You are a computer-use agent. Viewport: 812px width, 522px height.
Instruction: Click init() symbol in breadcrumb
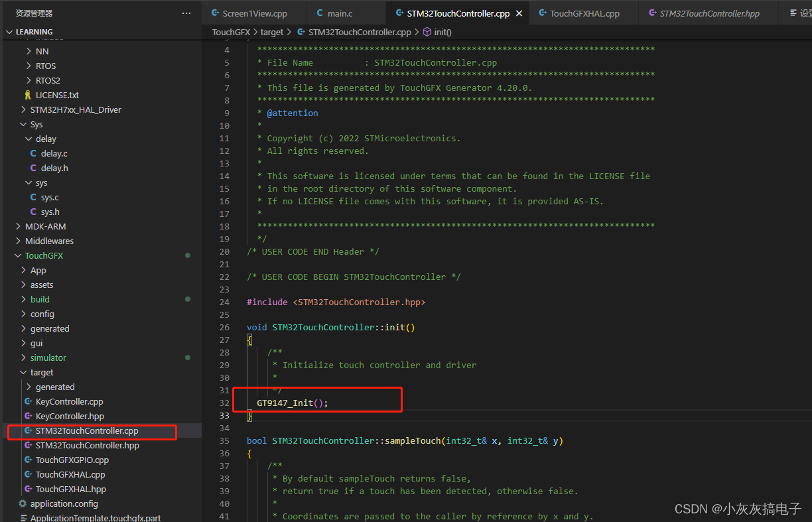coord(442,32)
